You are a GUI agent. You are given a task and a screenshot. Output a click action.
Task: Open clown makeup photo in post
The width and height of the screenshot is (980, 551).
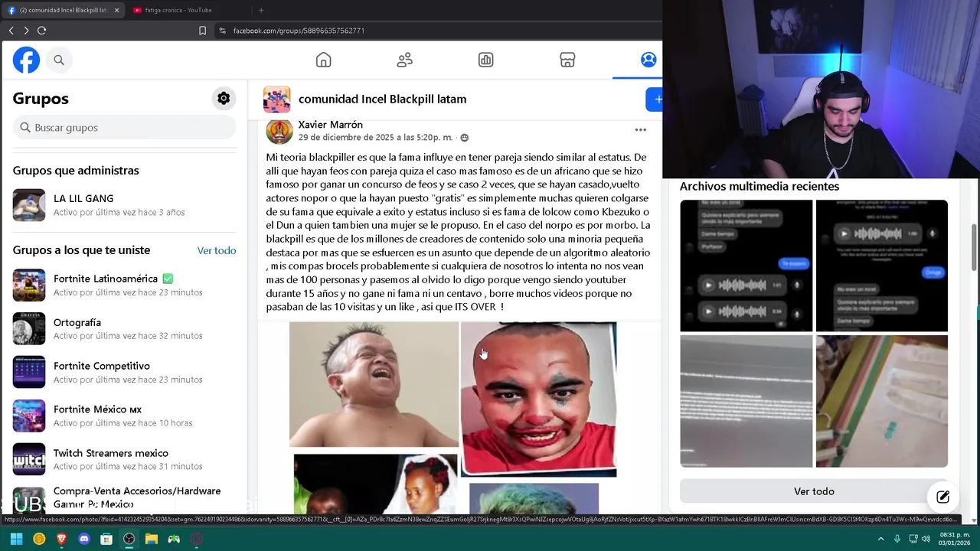pyautogui.click(x=538, y=399)
